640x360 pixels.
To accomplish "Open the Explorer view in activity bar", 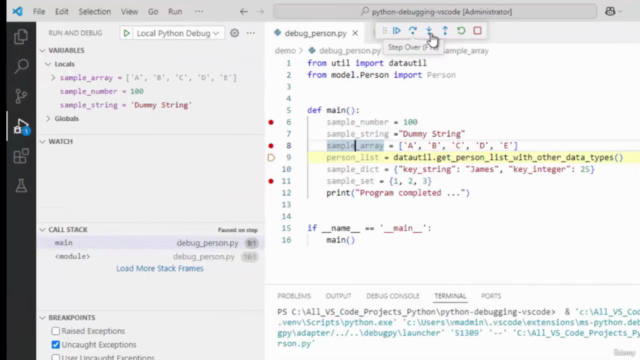I will pyautogui.click(x=21, y=37).
